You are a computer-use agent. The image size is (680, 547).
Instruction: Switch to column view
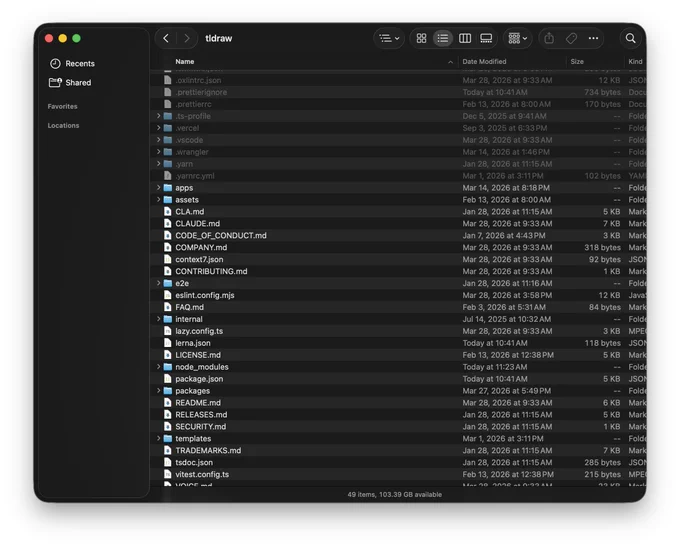point(464,38)
